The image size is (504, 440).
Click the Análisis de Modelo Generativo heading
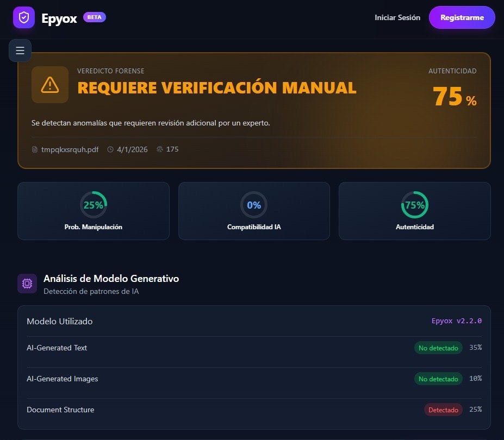pyautogui.click(x=111, y=279)
